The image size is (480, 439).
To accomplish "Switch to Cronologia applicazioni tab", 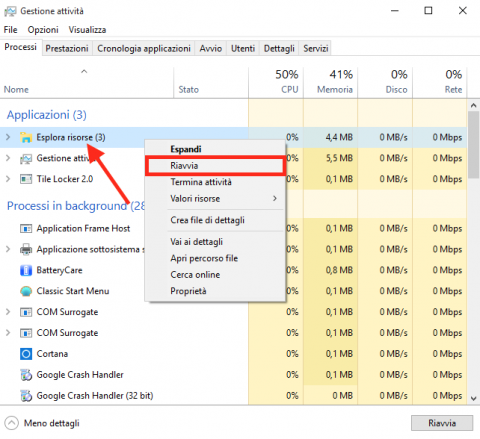I will (144, 49).
